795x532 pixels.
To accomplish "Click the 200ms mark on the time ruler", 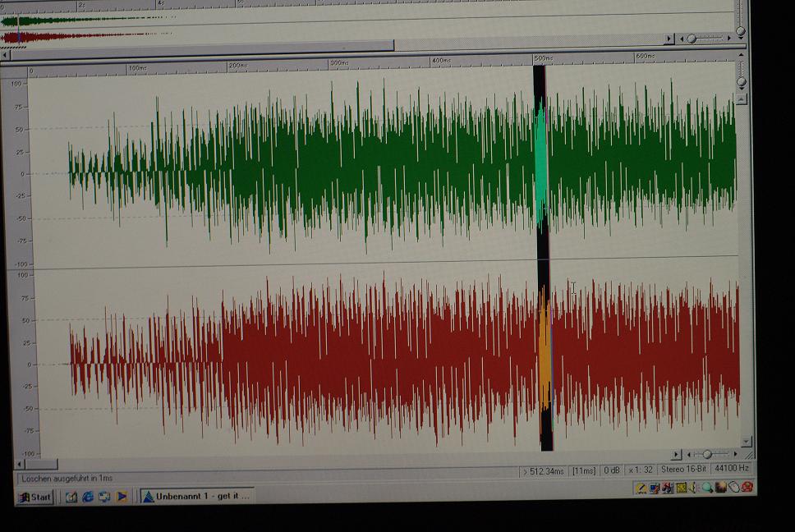I will [237, 66].
